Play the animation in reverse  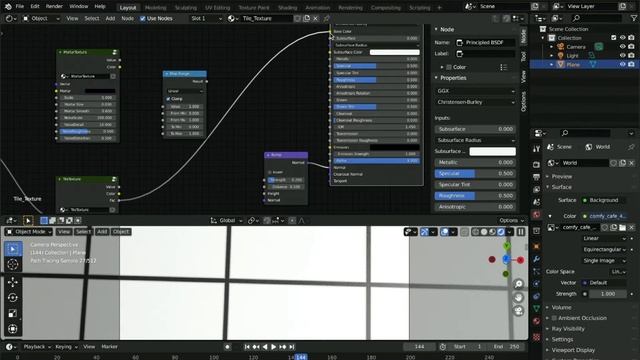click(265, 347)
